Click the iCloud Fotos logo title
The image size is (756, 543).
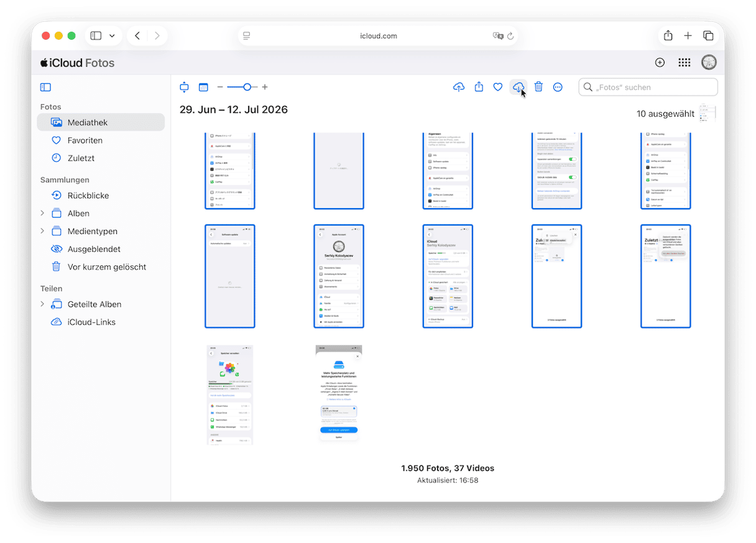click(x=78, y=63)
